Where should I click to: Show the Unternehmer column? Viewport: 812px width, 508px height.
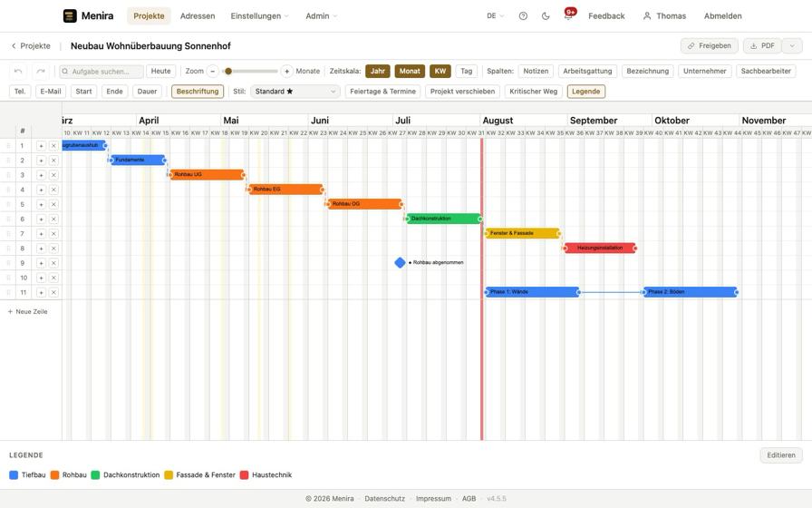point(705,71)
